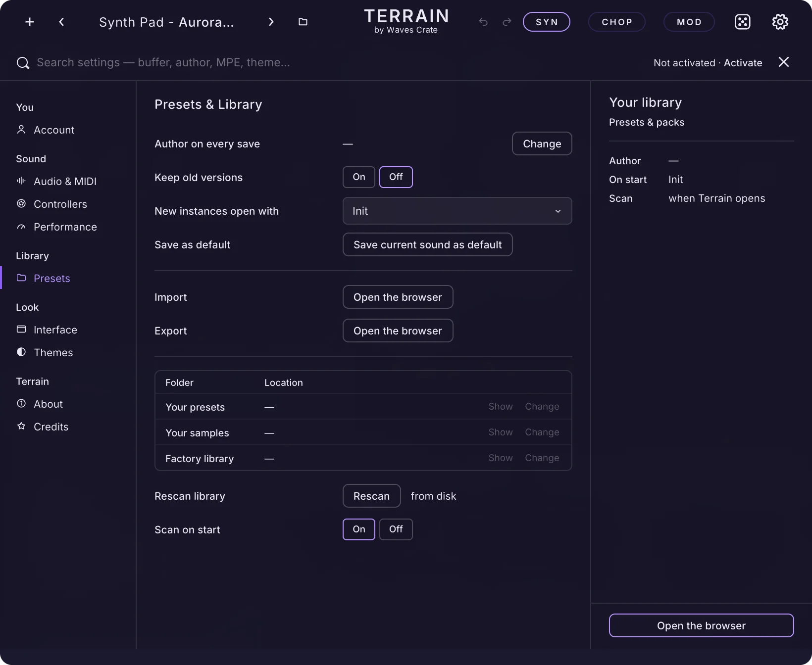Click preset name Synth Pad - Aurora
Image resolution: width=812 pixels, height=665 pixels.
click(166, 22)
